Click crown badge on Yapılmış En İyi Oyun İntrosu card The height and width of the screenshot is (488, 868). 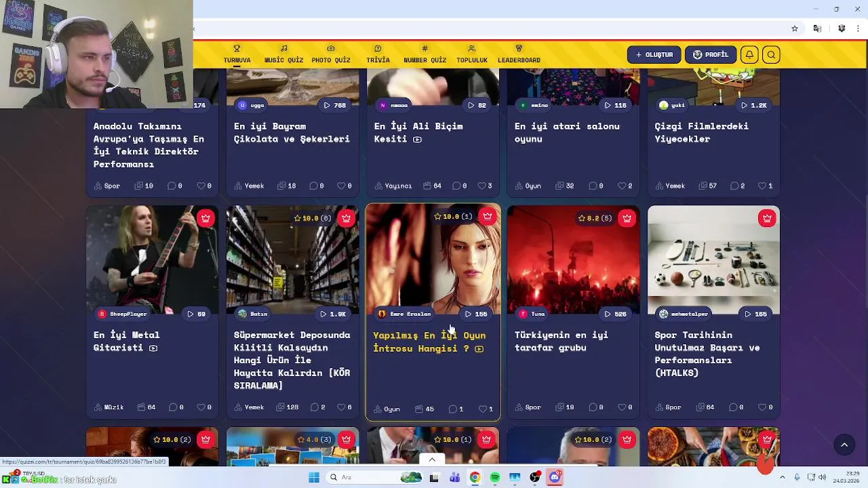pos(487,217)
